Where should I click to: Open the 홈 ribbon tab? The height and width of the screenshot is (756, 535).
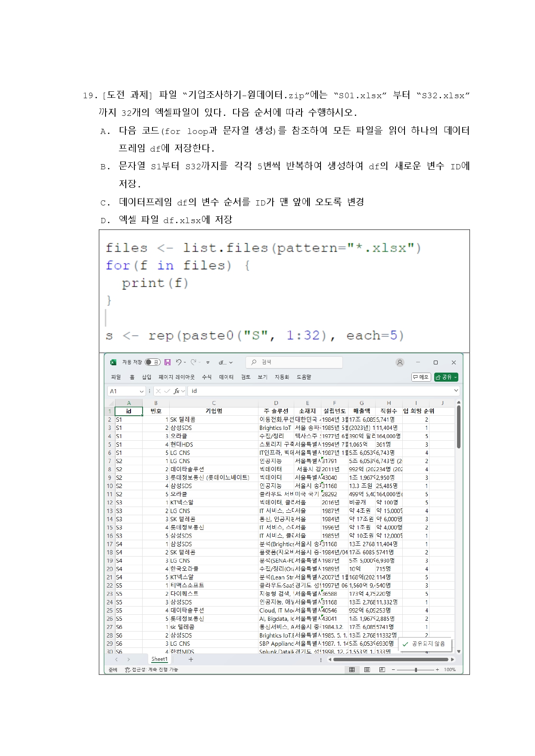tap(132, 377)
